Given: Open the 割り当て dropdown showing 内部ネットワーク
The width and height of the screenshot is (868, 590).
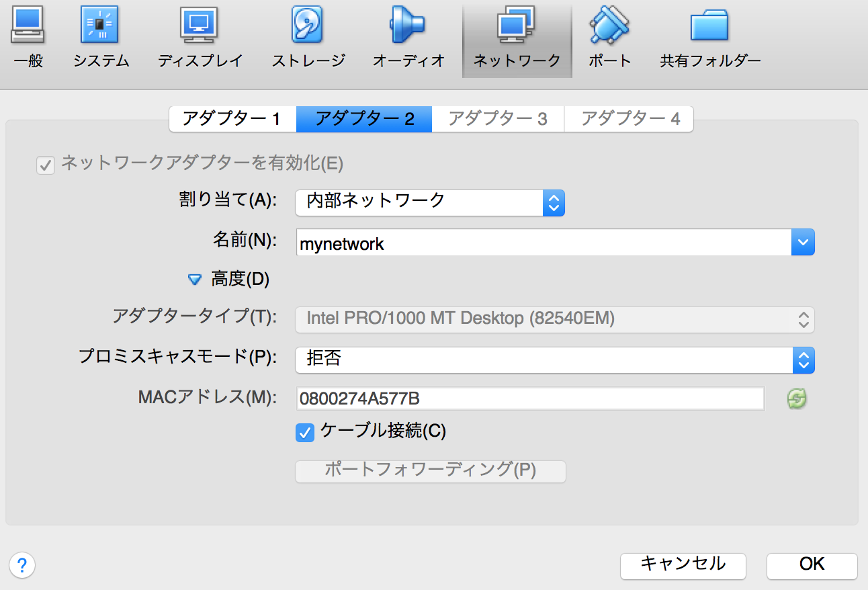Looking at the screenshot, I should (429, 202).
